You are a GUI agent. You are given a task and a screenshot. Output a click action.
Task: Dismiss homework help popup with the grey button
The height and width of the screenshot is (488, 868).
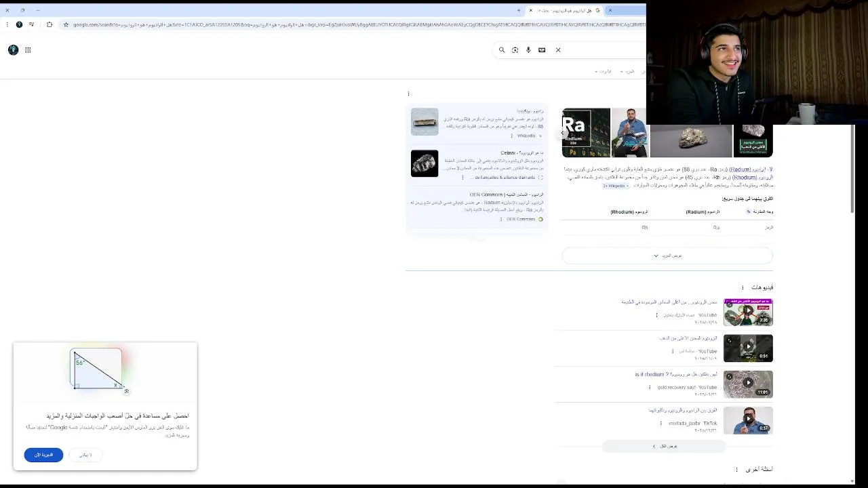(85, 455)
